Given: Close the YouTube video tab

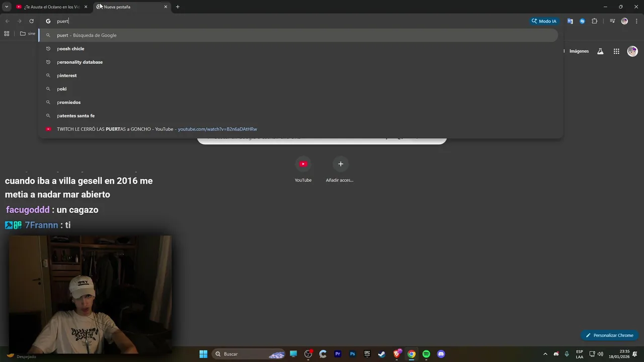Looking at the screenshot, I should pyautogui.click(x=86, y=7).
